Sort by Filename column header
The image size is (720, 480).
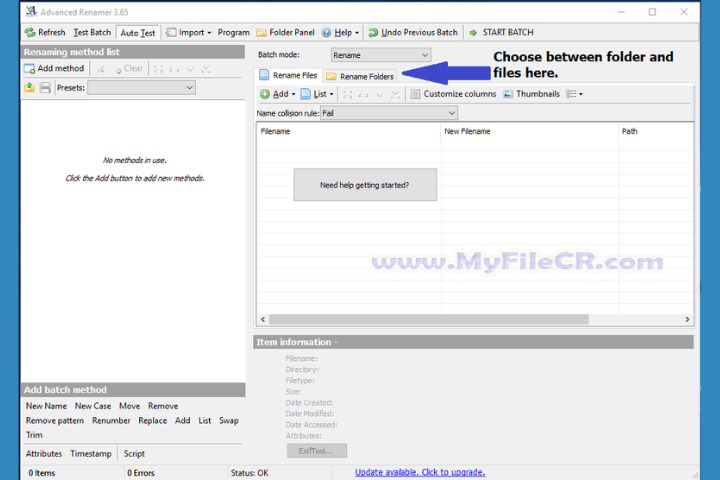click(349, 131)
